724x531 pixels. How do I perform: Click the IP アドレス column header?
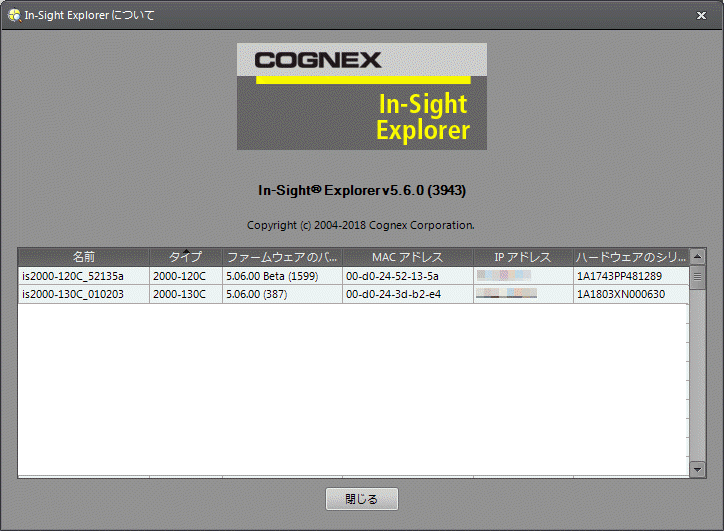[x=522, y=257]
